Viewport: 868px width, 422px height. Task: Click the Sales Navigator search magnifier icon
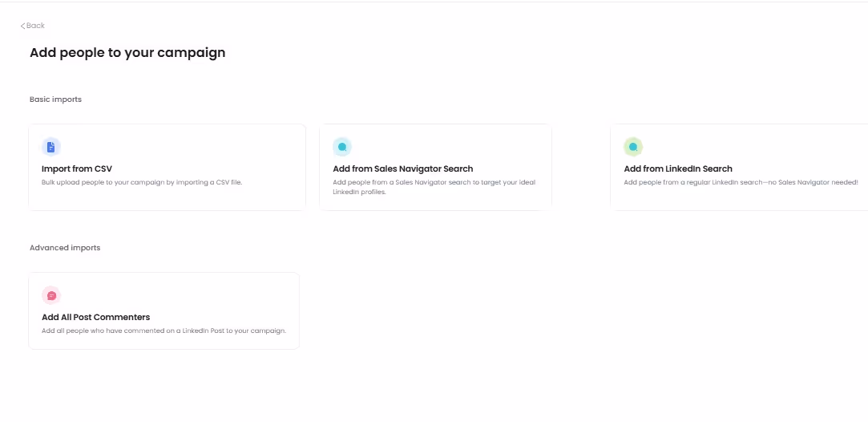342,147
